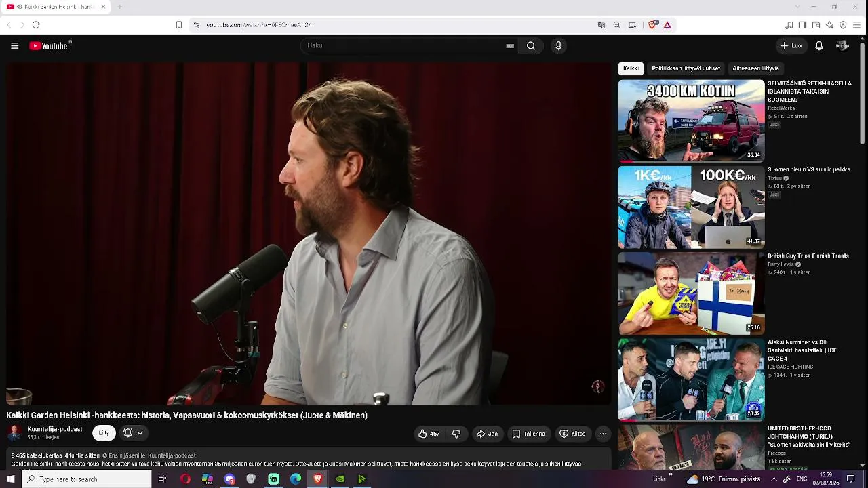Open Microsoft Edge from the taskbar
This screenshot has height=488, width=868.
coord(296,479)
